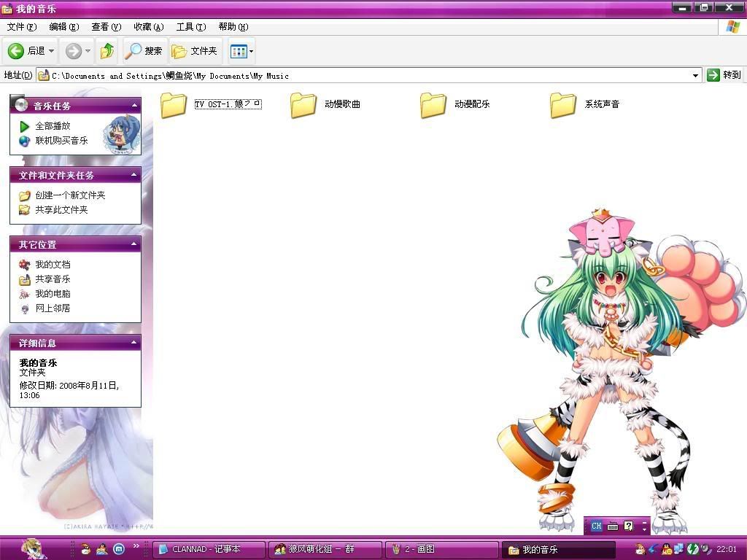Click the globe icon beside 联机购买音乐
Image resolution: width=747 pixels, height=560 pixels.
[24, 141]
